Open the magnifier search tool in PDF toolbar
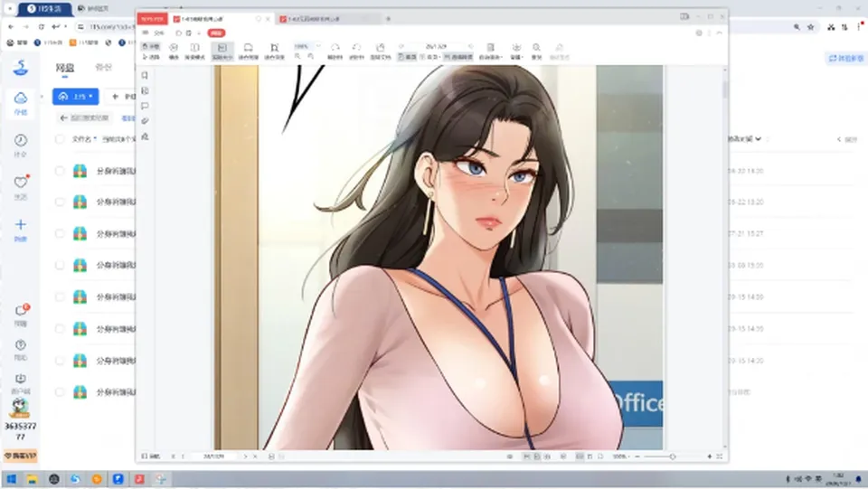This screenshot has width=868, height=489. [536, 48]
